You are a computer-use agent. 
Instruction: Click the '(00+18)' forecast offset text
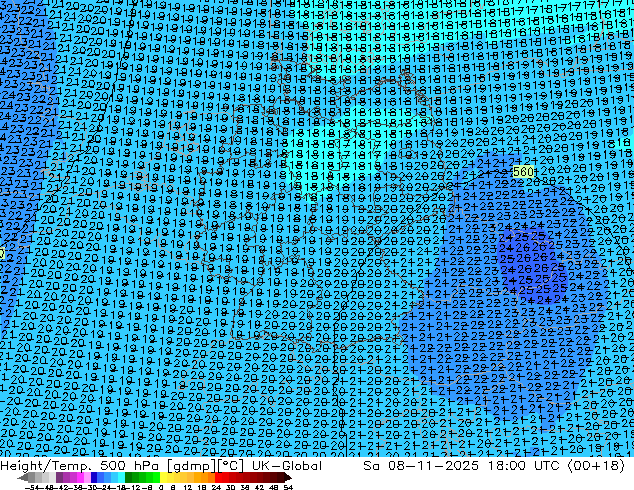coord(596,466)
